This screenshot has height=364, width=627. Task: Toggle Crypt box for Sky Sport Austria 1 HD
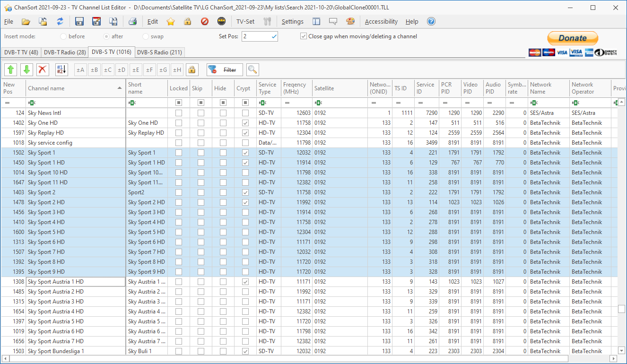click(245, 282)
